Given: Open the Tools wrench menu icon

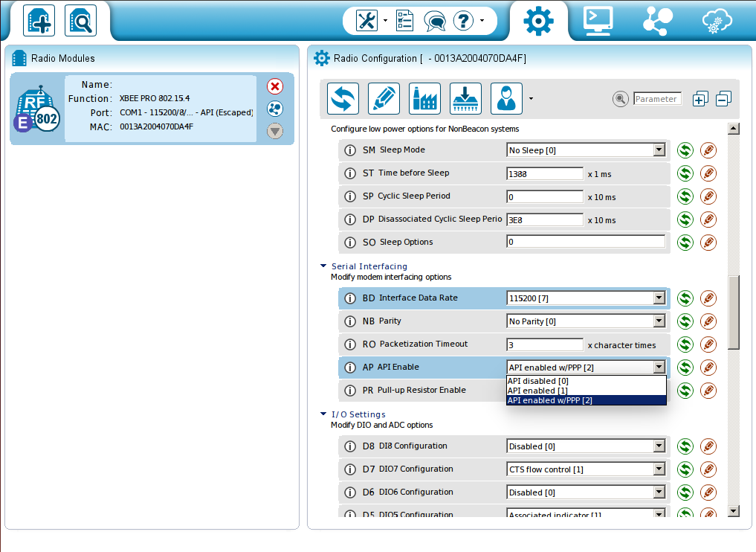Looking at the screenshot, I should [x=366, y=21].
